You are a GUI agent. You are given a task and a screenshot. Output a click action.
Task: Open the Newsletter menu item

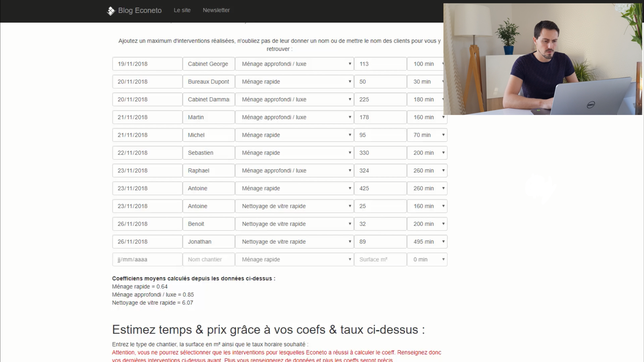(216, 10)
